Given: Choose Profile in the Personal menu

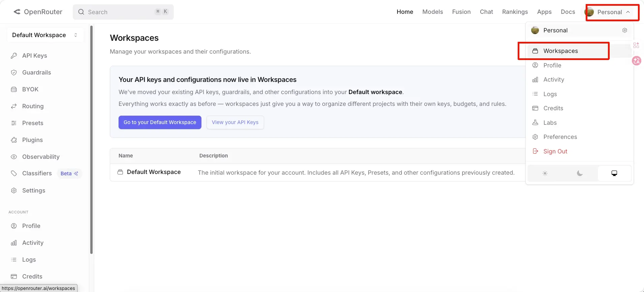Looking at the screenshot, I should tap(579, 65).
